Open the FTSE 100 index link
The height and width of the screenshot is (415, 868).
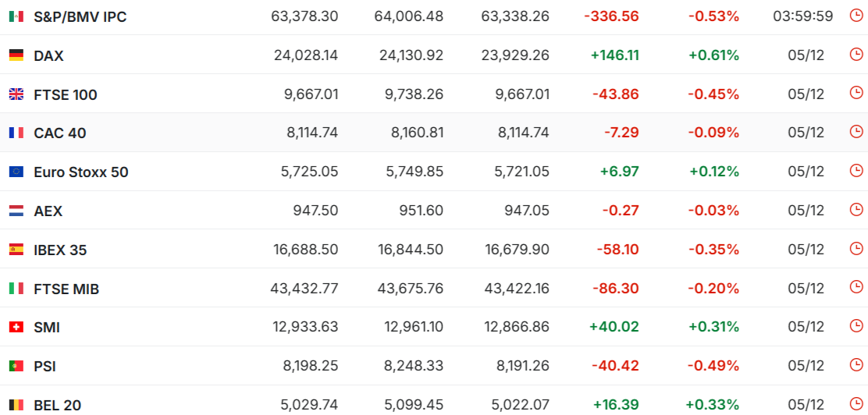click(66, 95)
